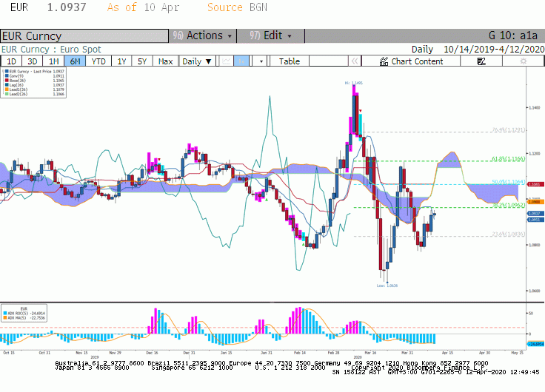Click EUR Curncy Last Price legend color box

click(7, 72)
